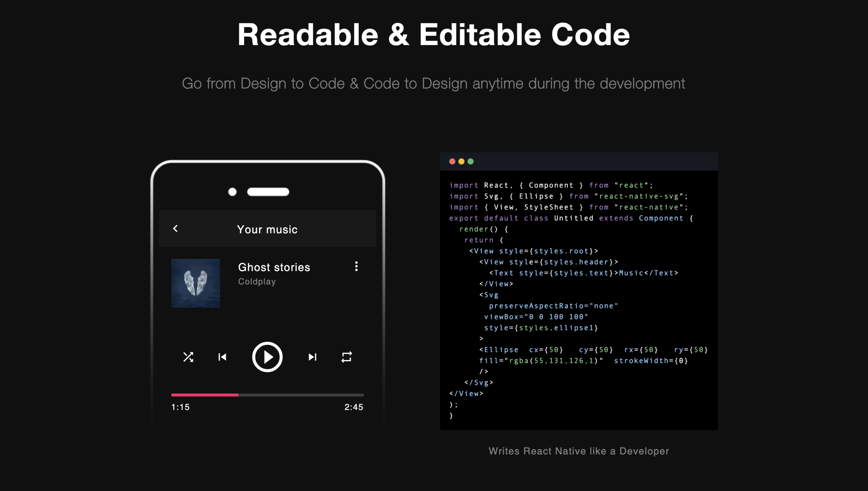
Task: Click the phone front camera dot
Action: (232, 192)
